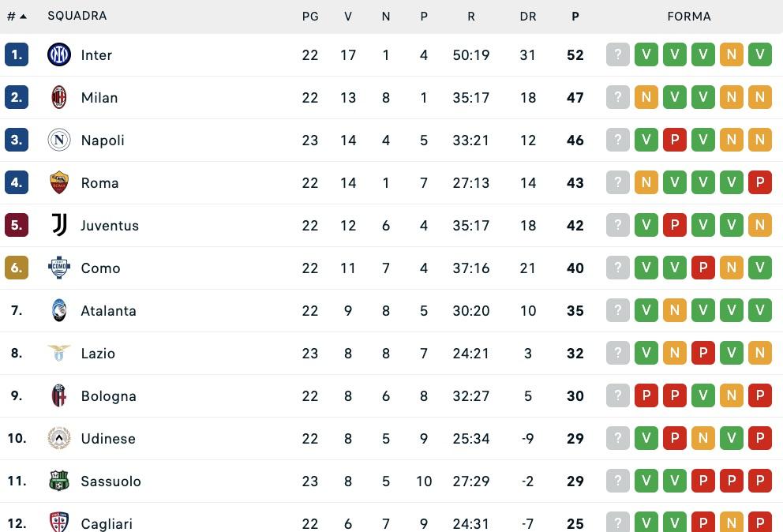
Task: Click Juventus' red P form badge
Action: tap(675, 225)
